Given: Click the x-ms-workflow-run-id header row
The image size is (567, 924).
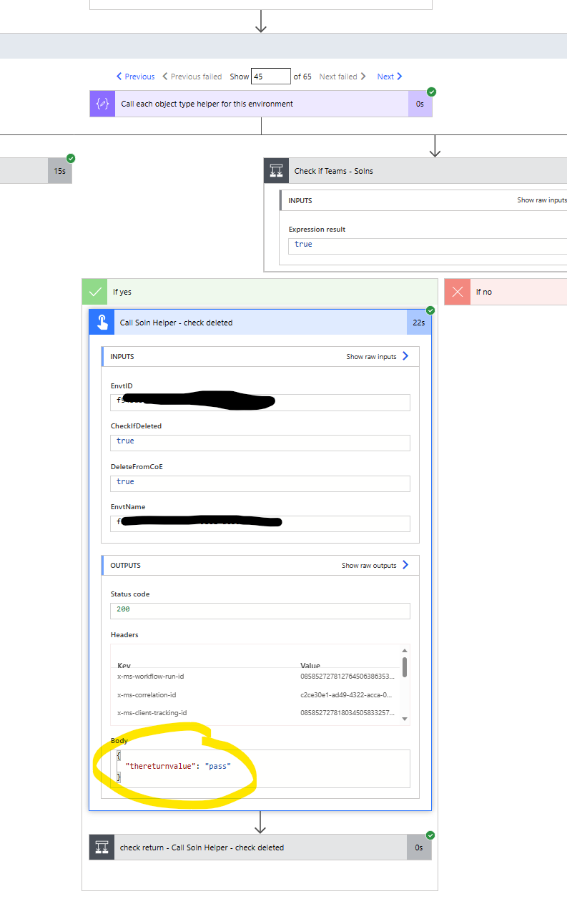Looking at the screenshot, I should [255, 676].
